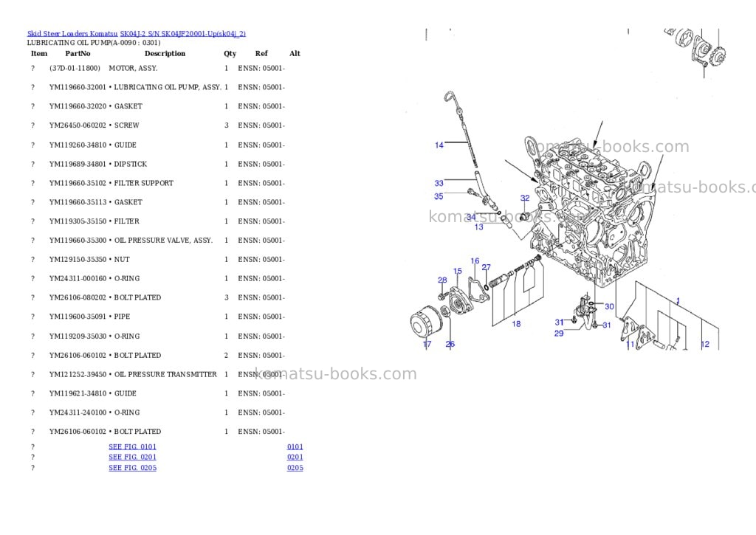Open the SK04J-2 S/N SK04JF20001-Up link

point(183,34)
